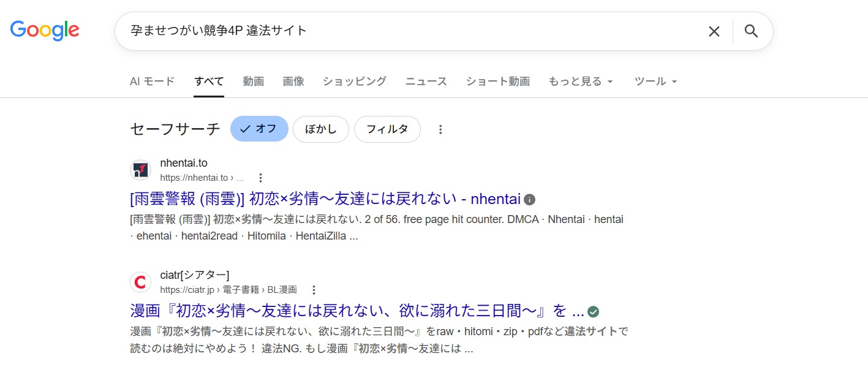
Task: Expand the ツール dropdown
Action: tap(656, 81)
